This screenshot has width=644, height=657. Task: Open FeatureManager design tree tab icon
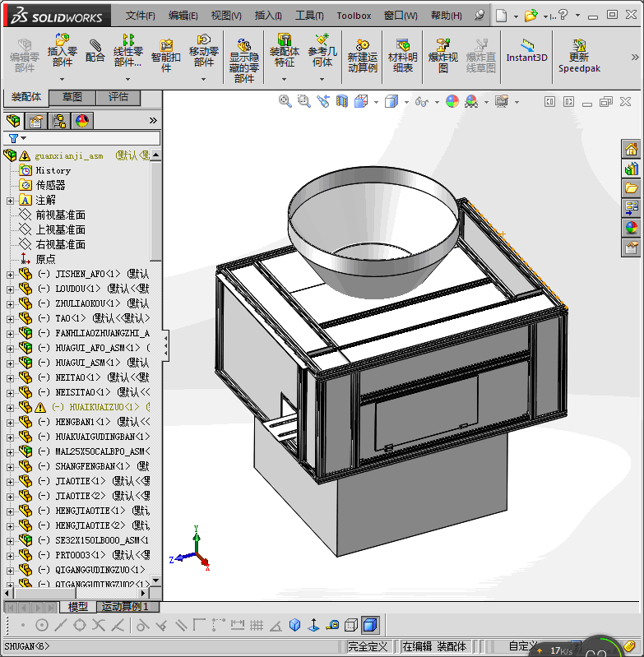pyautogui.click(x=13, y=121)
